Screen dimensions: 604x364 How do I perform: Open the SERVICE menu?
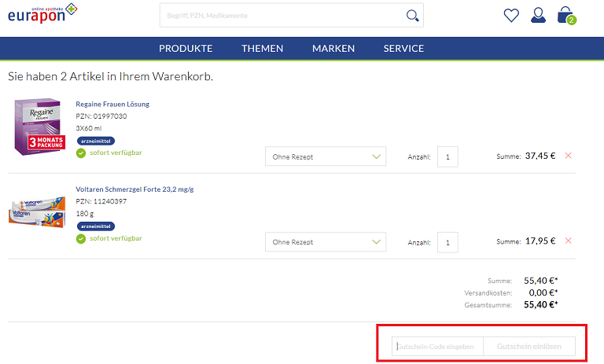tap(403, 49)
